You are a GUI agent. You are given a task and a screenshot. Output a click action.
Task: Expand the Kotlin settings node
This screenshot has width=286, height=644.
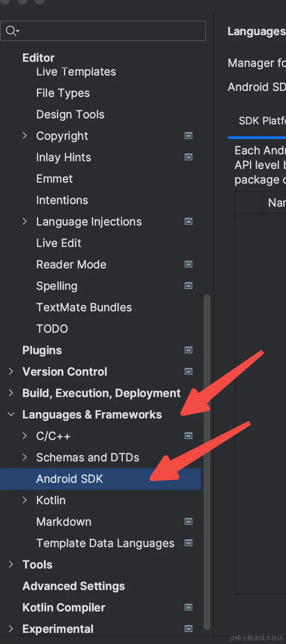point(25,500)
